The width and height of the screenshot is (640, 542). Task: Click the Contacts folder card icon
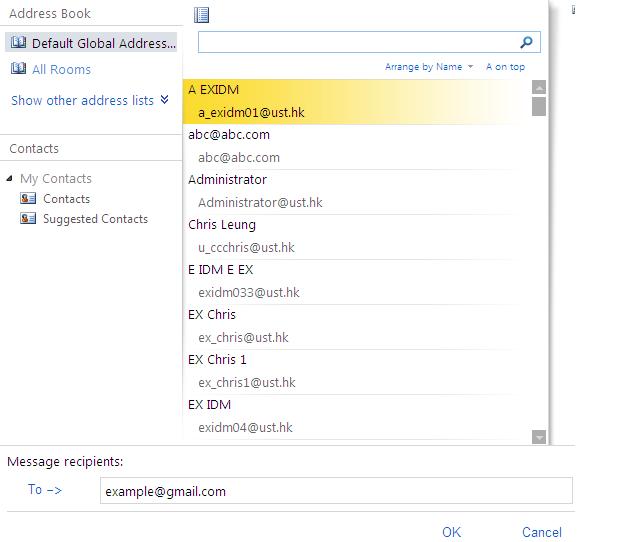point(28,199)
